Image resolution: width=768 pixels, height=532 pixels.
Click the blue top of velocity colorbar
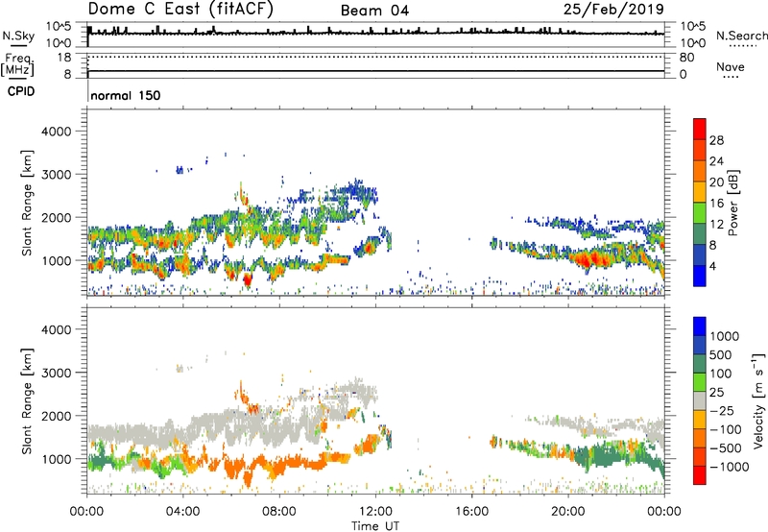(x=700, y=326)
